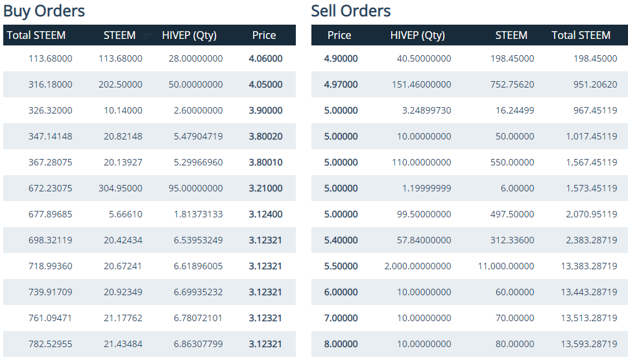Select the buy price 4.06000
Viewport: 628px width, 364px height.
coord(265,58)
